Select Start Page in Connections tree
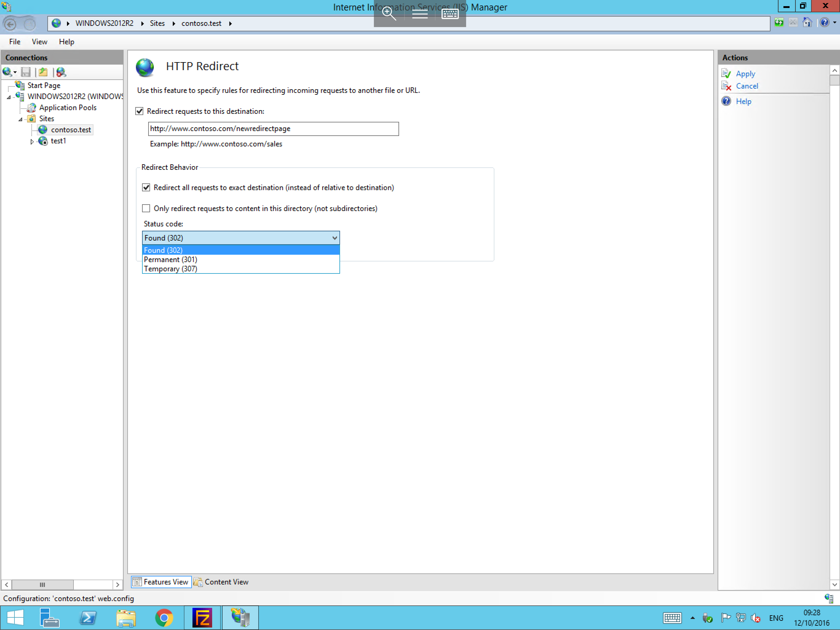Image resolution: width=840 pixels, height=630 pixels. pyautogui.click(x=44, y=86)
